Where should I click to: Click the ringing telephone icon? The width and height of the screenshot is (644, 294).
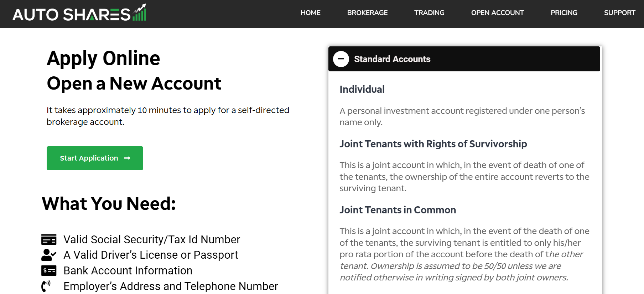point(46,286)
